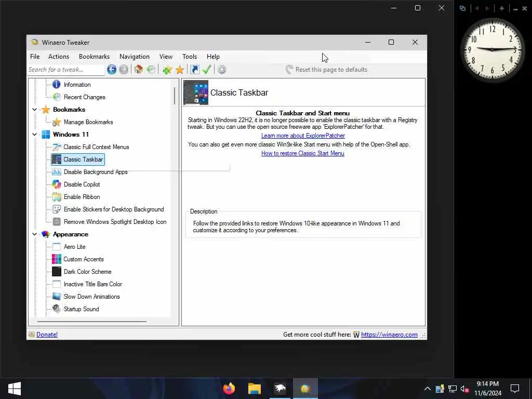Open bookmarks with the plain star toolbar icon
The width and height of the screenshot is (532, 399).
click(179, 70)
